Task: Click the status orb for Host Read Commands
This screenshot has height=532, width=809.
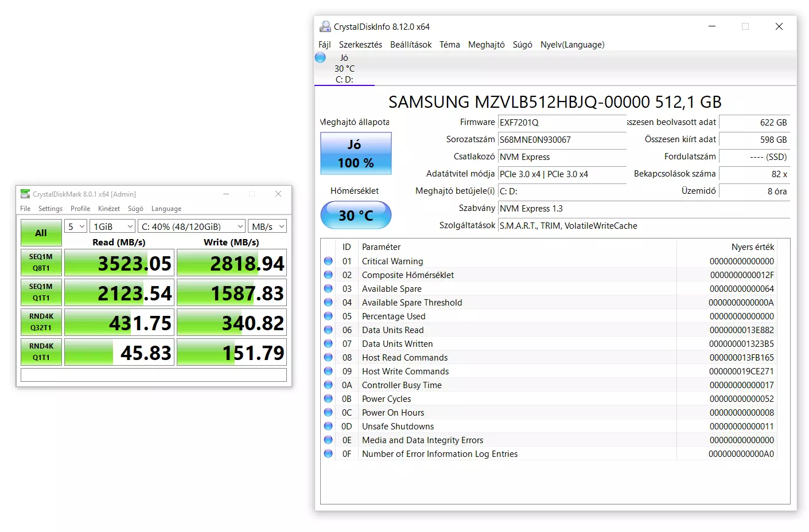Action: point(328,357)
